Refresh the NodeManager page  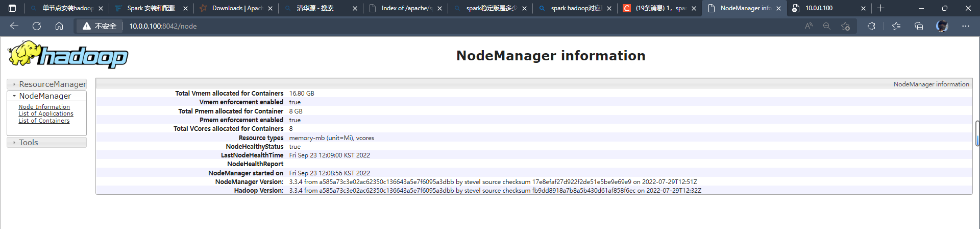coord(37,26)
